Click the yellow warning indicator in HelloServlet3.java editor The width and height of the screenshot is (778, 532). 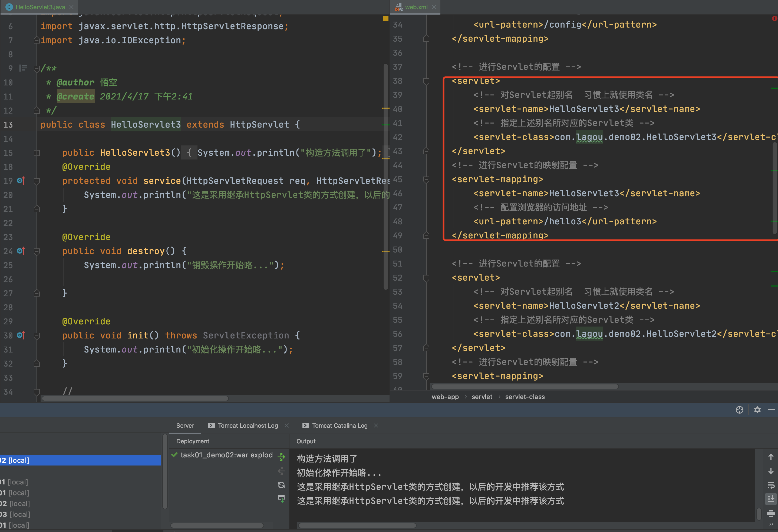pyautogui.click(x=386, y=18)
